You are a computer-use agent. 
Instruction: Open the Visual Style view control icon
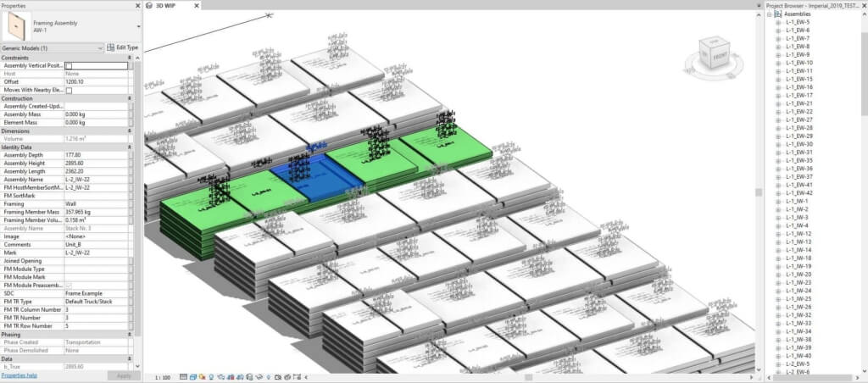193,377
